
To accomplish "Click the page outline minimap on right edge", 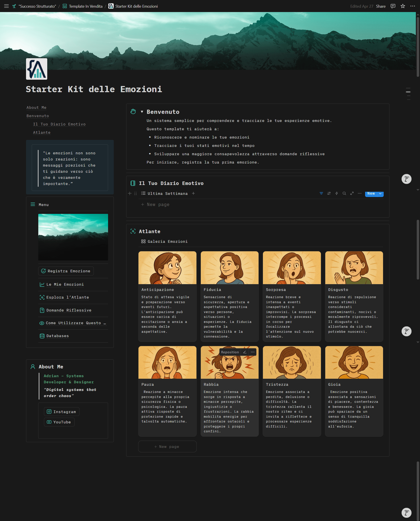I will click(x=408, y=94).
